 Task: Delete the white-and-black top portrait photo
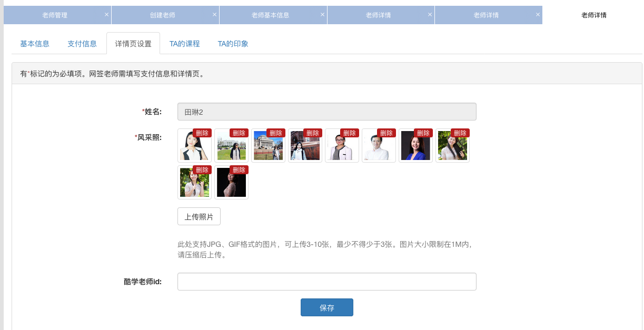point(202,133)
